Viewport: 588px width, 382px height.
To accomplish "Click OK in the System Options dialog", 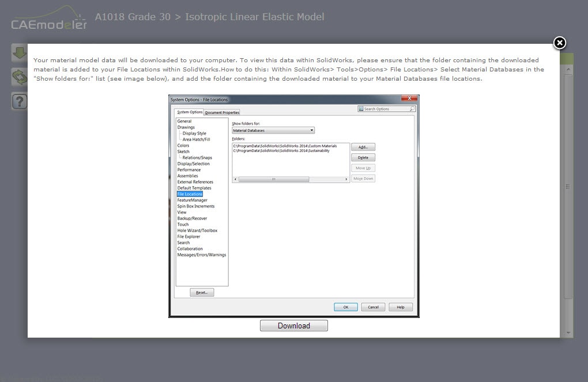I will coord(346,307).
